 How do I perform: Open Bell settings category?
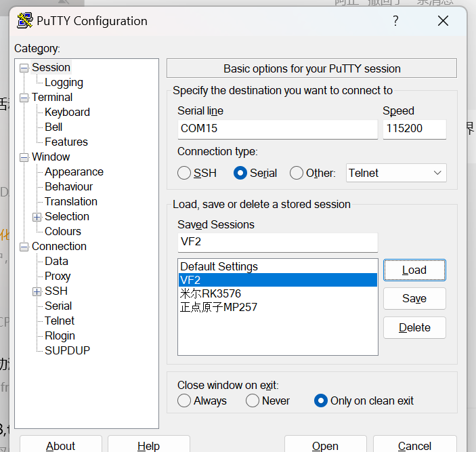coord(53,127)
